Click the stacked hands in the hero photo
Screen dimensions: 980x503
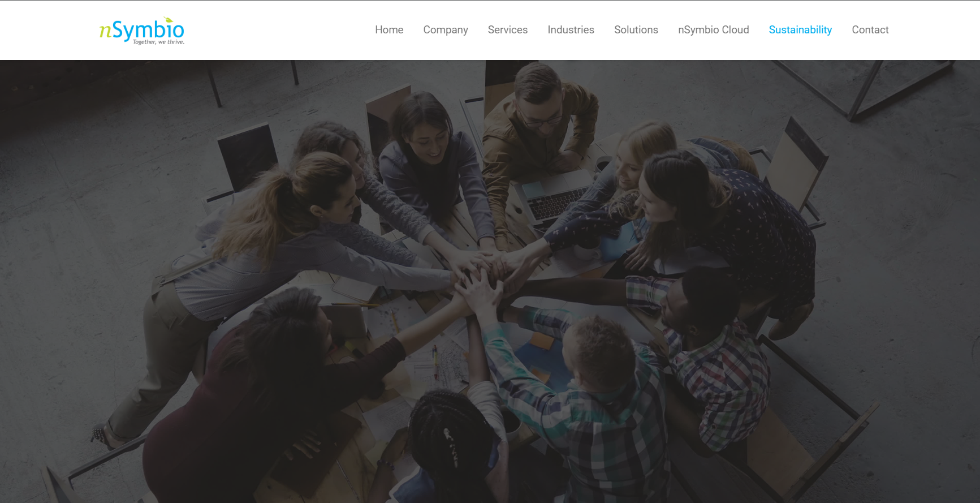pos(486,272)
